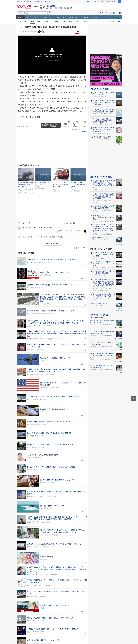
Task: Switch to the ライブ main tab
Action: point(37,17)
